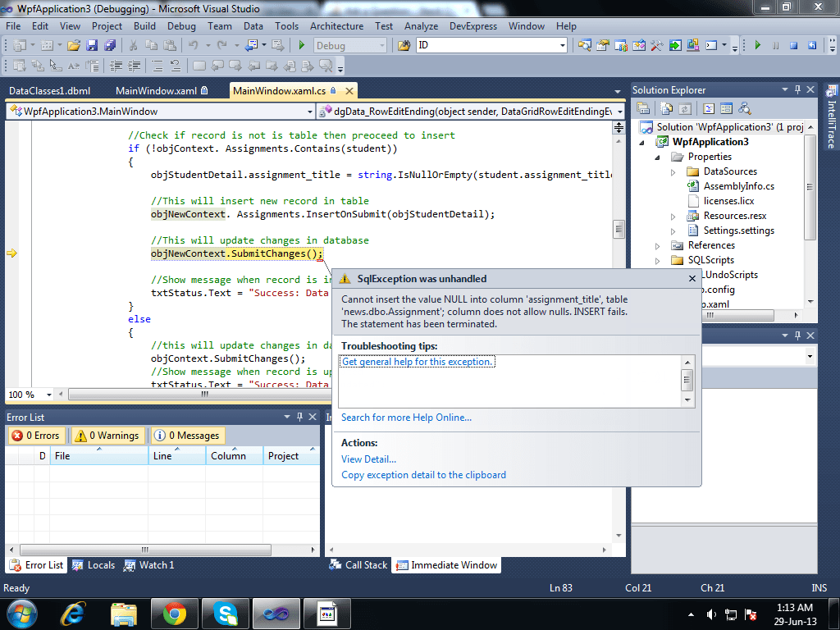Open Google Chrome from the taskbar

coord(174,614)
